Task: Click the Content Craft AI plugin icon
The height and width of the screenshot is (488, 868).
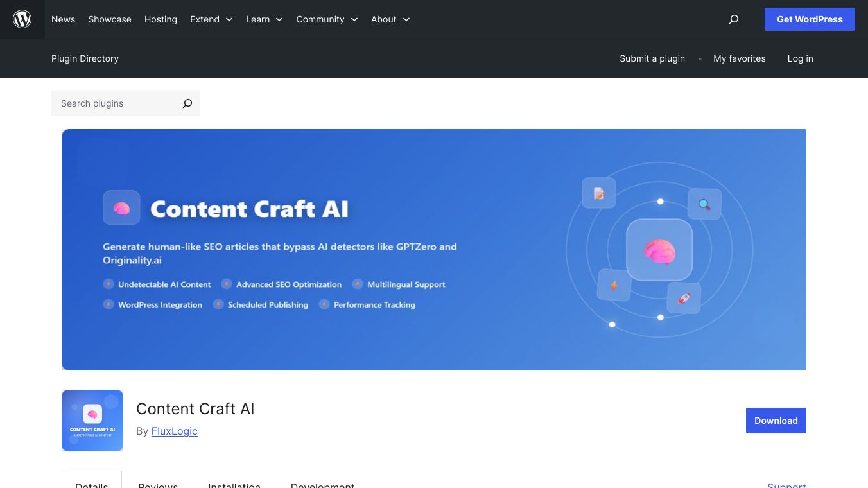Action: (x=92, y=421)
